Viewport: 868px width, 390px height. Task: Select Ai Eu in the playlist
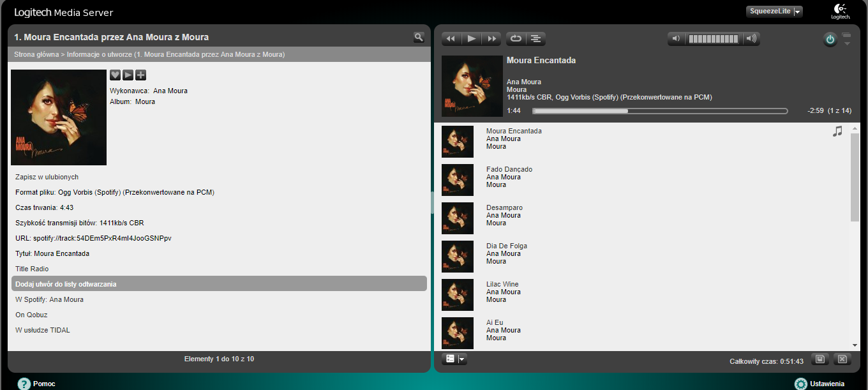tap(495, 322)
